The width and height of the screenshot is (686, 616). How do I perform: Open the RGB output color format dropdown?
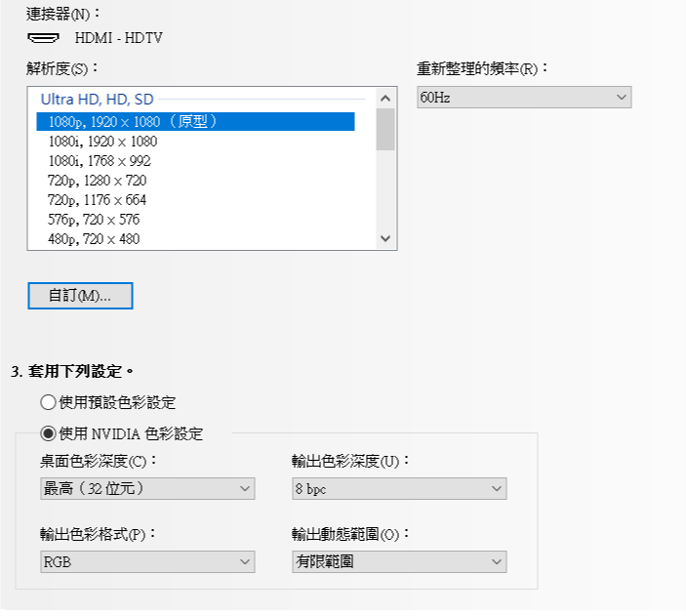coord(147,561)
